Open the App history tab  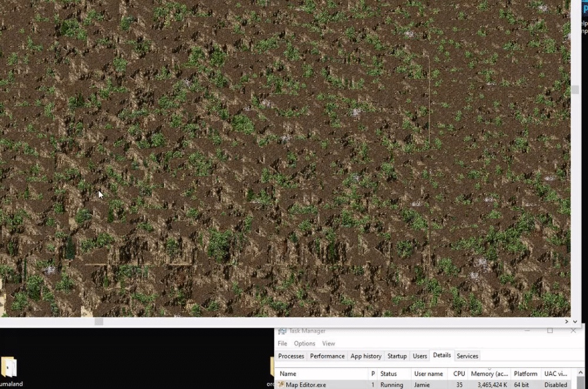pyautogui.click(x=366, y=356)
